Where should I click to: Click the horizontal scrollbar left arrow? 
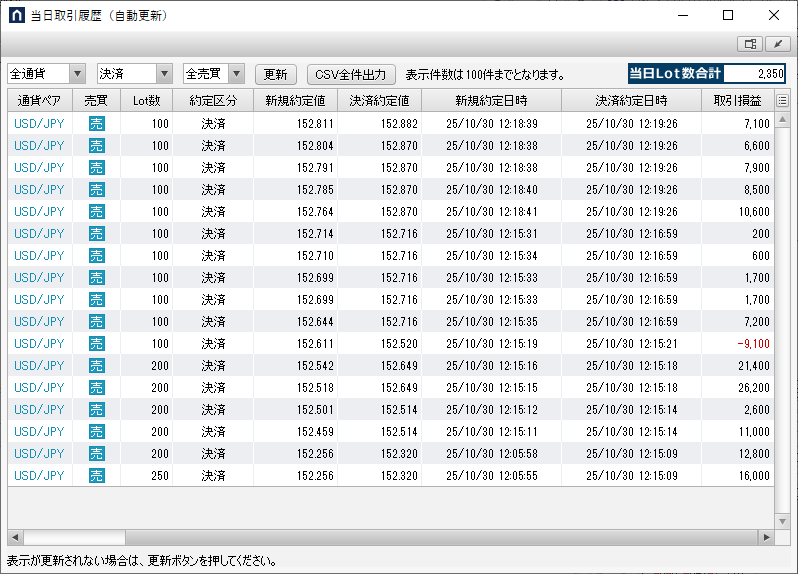click(x=16, y=537)
